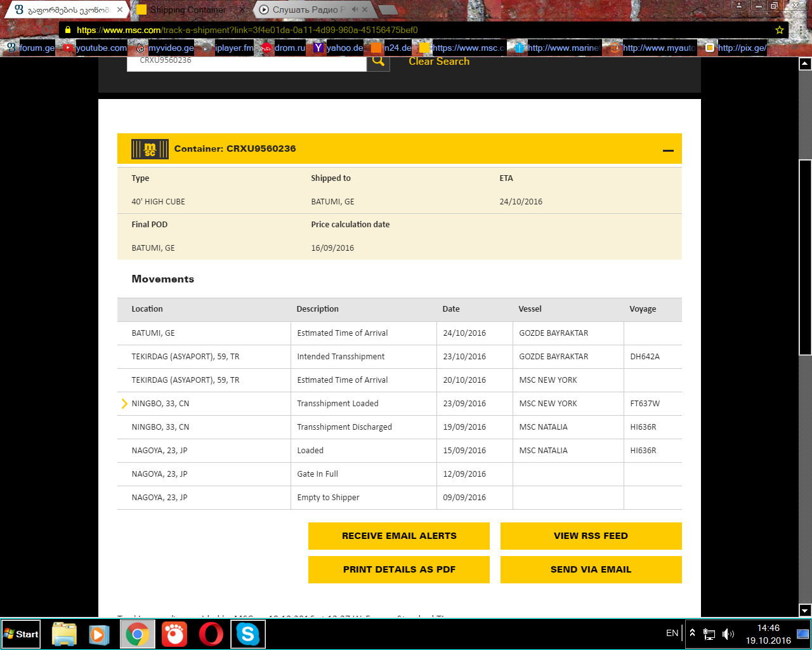Click the Chrome user profile button
The width and height of the screenshot is (812, 650).
(739, 5)
